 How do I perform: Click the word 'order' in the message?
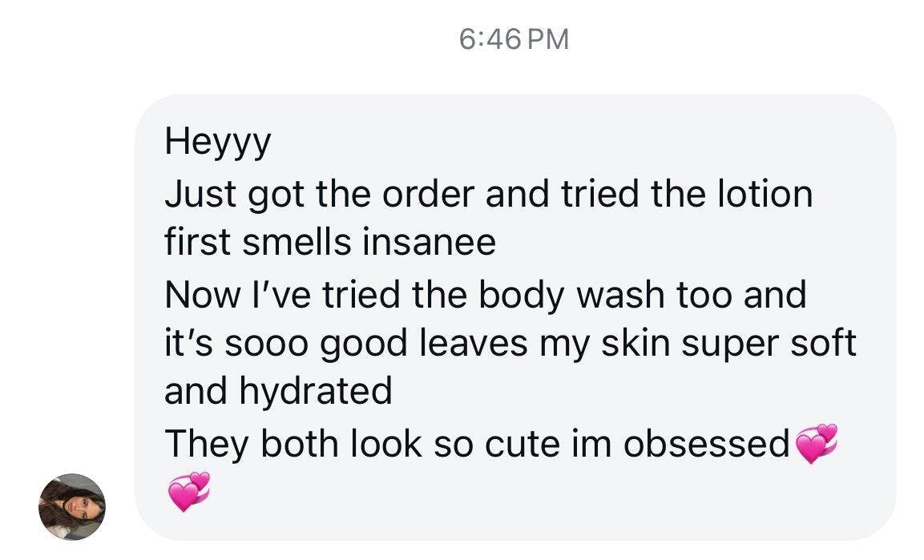click(x=429, y=194)
